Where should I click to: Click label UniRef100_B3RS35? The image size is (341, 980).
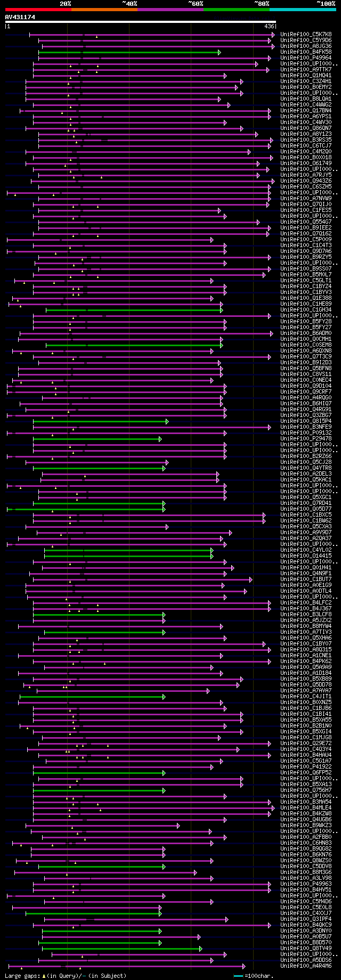coord(306,140)
